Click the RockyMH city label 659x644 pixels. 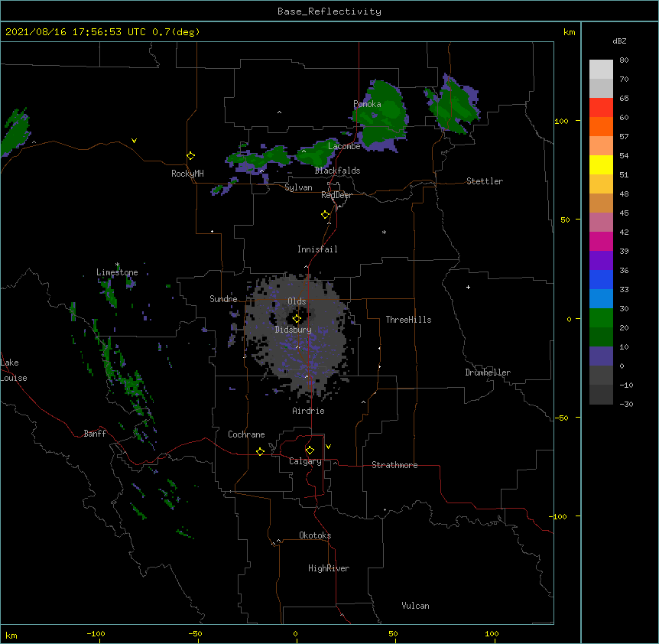pyautogui.click(x=187, y=174)
